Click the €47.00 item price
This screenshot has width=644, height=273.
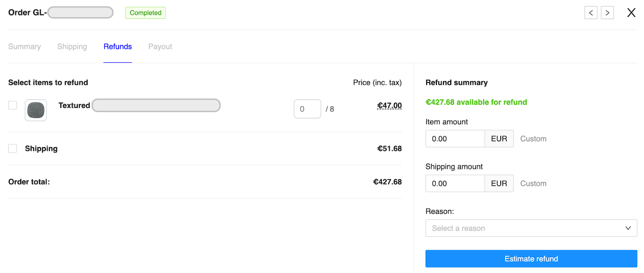click(389, 105)
